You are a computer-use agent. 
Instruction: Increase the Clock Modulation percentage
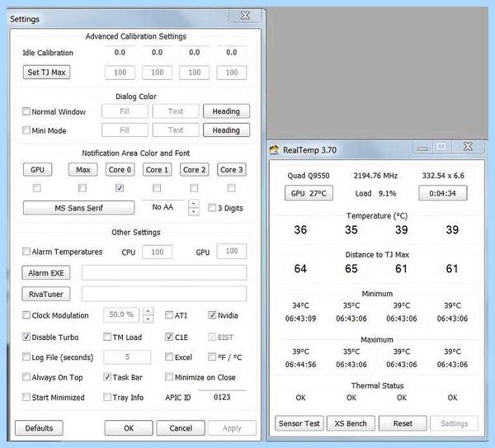pos(148,311)
